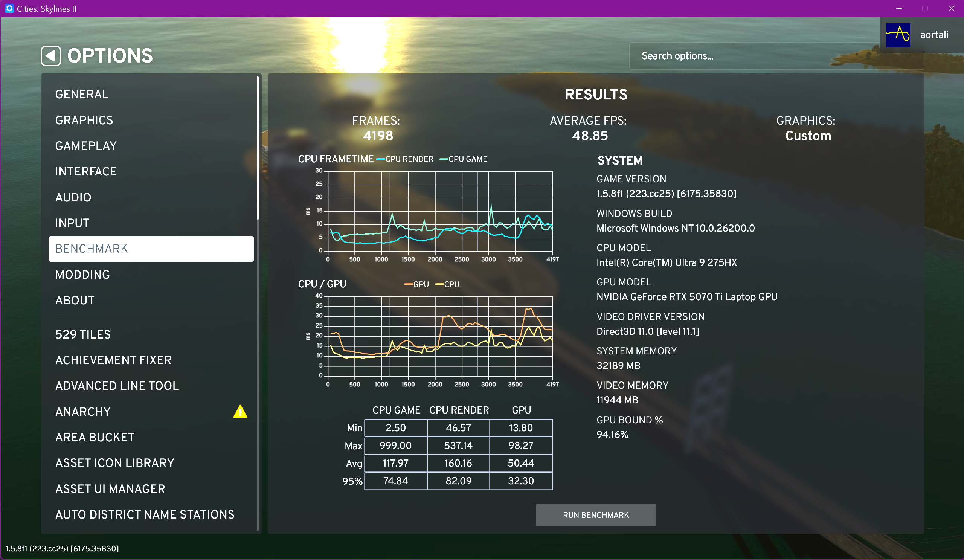Switch to the Input section
Viewport: 964px width, 560px height.
tap(151, 223)
